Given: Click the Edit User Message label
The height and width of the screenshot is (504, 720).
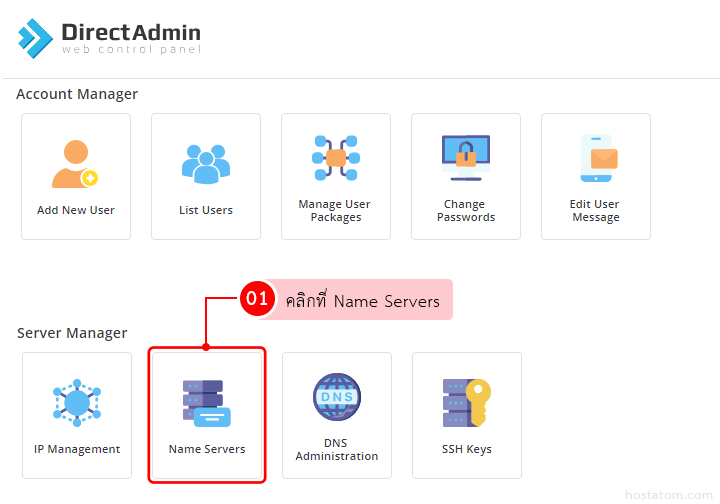Looking at the screenshot, I should (595, 211).
